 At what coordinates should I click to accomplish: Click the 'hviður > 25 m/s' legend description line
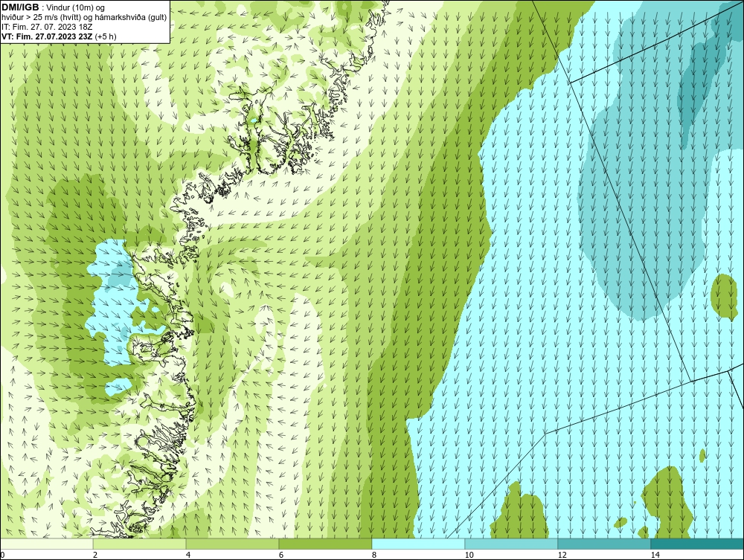(x=84, y=17)
